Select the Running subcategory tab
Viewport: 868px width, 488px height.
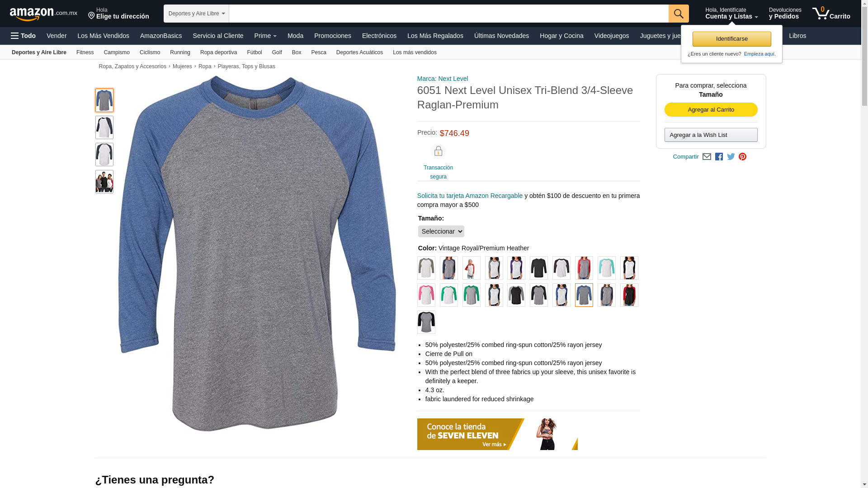[180, 52]
